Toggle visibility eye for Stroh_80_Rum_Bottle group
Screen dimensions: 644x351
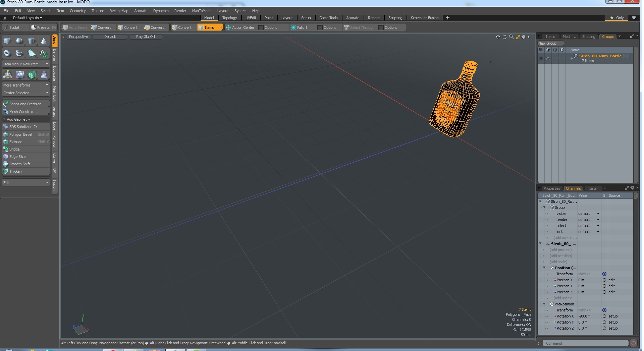click(x=541, y=58)
